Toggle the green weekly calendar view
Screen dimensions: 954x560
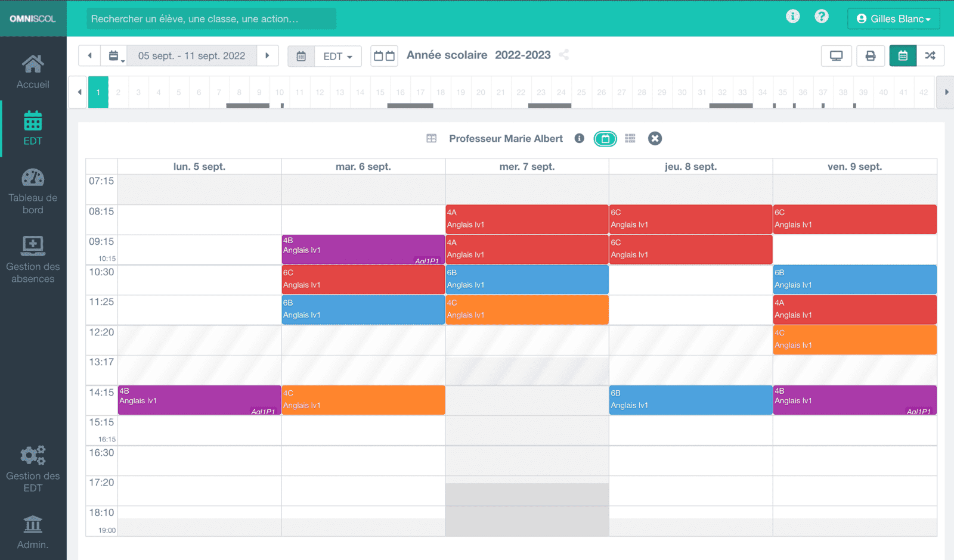pyautogui.click(x=605, y=139)
